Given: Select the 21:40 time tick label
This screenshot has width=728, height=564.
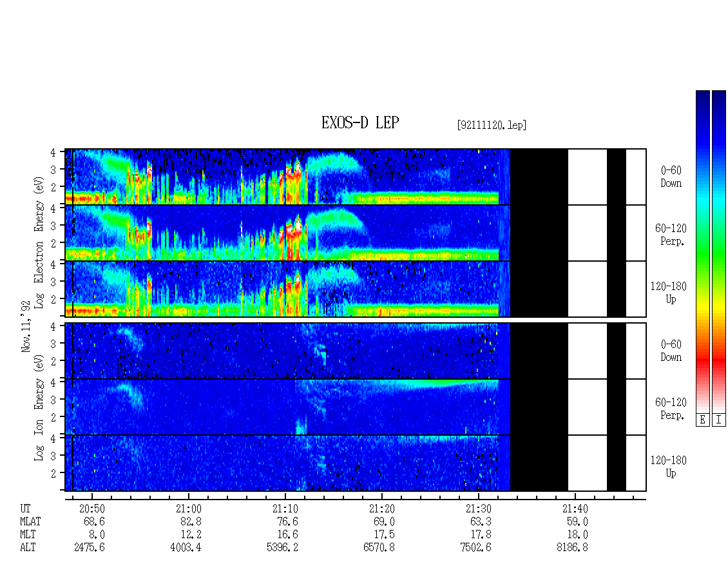Looking at the screenshot, I should [x=575, y=509].
